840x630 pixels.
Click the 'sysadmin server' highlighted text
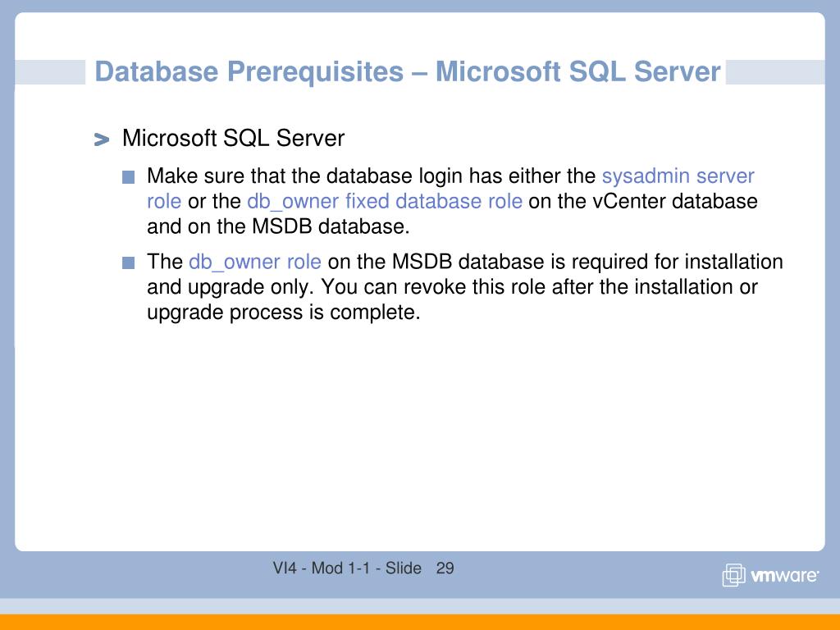tap(678, 176)
